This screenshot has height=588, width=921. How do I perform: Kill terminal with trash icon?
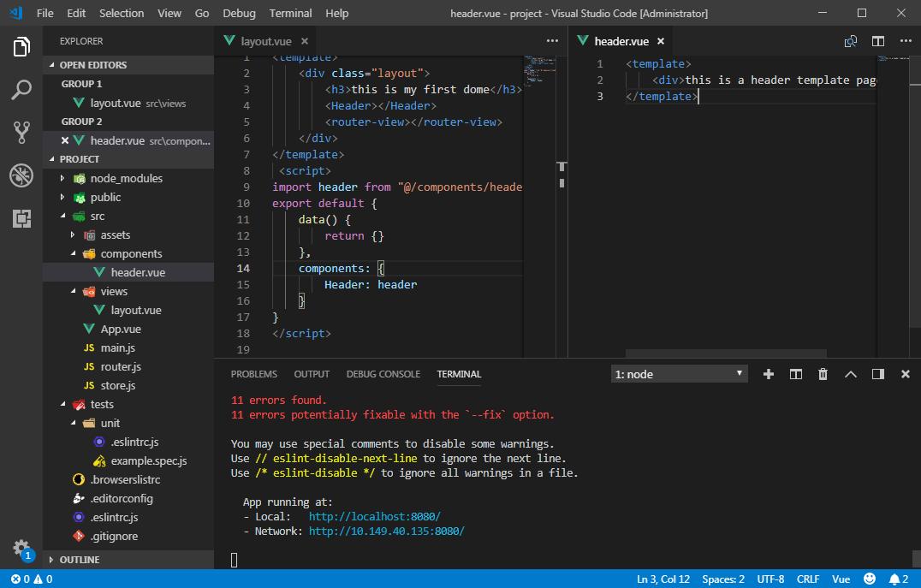(x=823, y=374)
